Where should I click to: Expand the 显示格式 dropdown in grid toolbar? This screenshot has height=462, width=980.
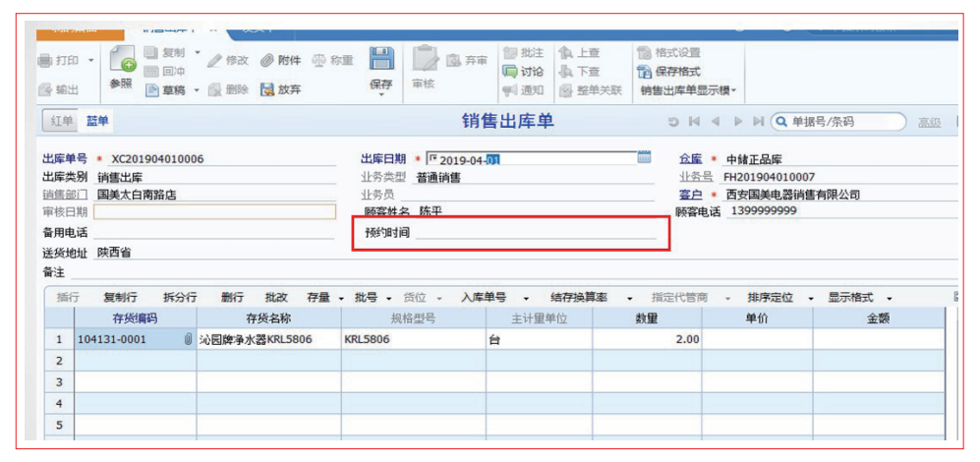(x=889, y=298)
